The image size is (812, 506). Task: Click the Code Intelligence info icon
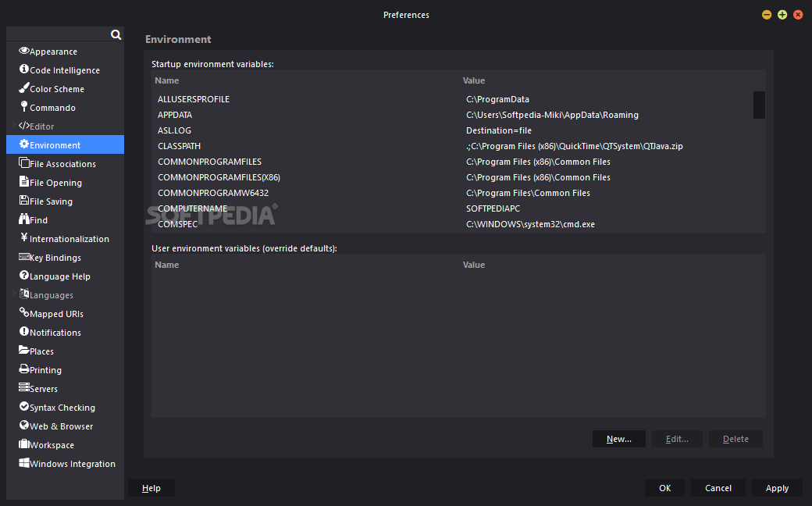pos(24,69)
